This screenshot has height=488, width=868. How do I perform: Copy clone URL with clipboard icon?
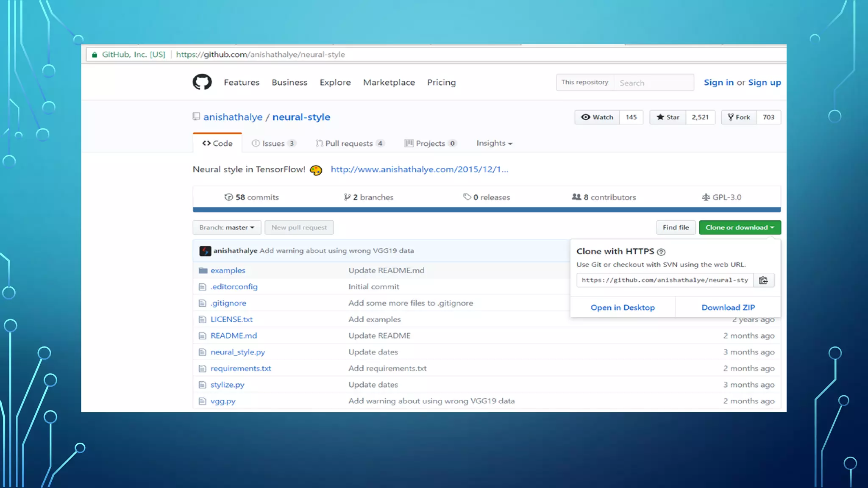[763, 280]
